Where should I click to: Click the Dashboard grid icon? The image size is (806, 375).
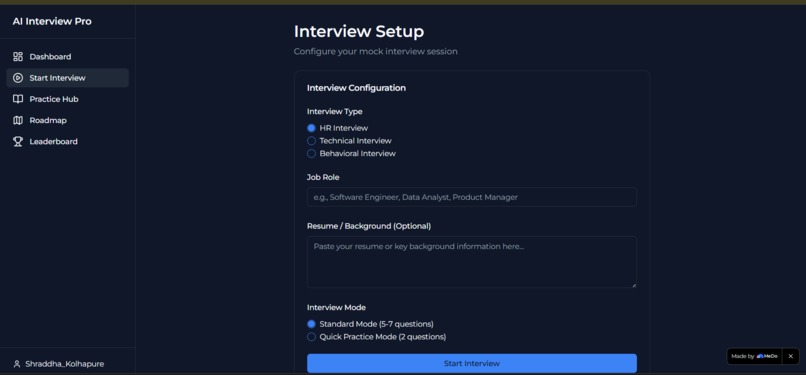(18, 57)
